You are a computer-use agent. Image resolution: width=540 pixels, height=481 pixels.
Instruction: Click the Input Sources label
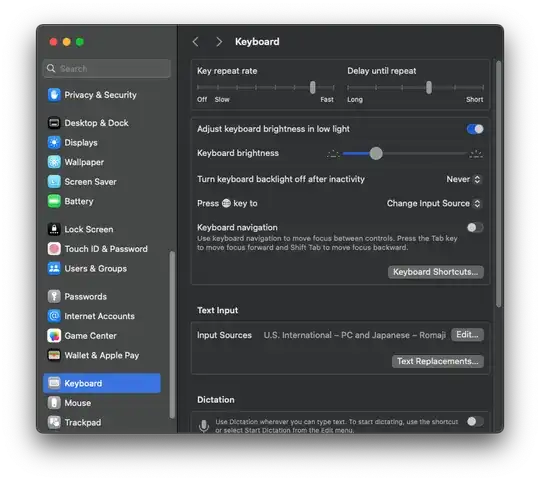click(x=224, y=335)
